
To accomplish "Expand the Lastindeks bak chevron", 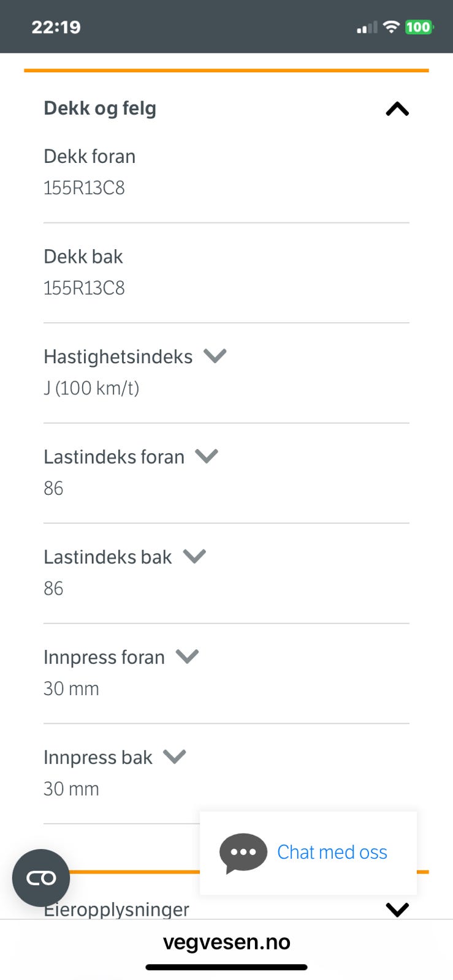I will (x=194, y=556).
